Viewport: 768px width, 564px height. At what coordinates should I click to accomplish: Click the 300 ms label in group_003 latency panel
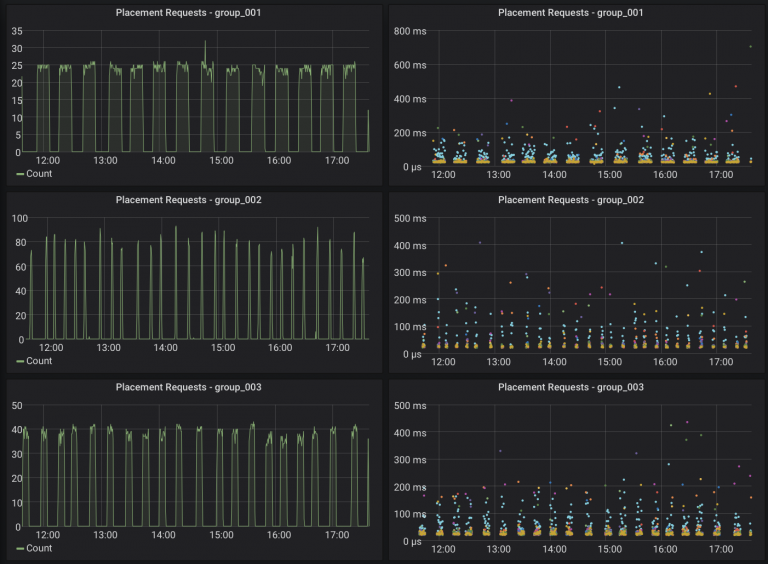(x=410, y=460)
